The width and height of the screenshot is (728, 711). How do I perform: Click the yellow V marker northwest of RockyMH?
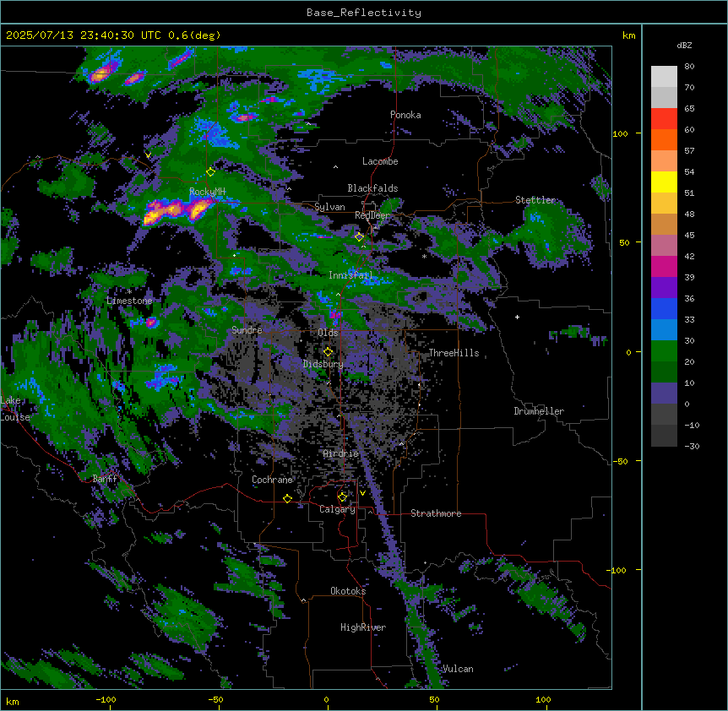[x=148, y=155]
